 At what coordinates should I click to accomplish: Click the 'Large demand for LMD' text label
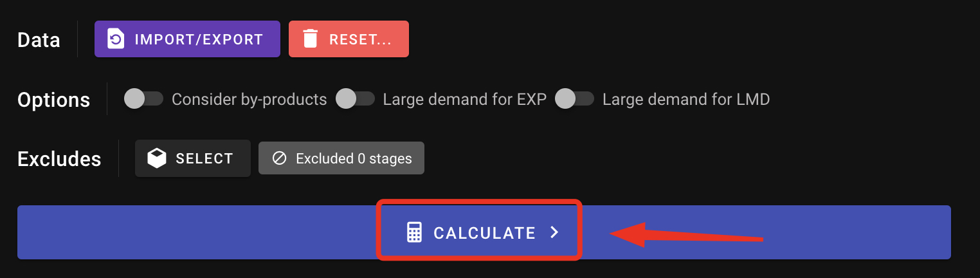685,99
